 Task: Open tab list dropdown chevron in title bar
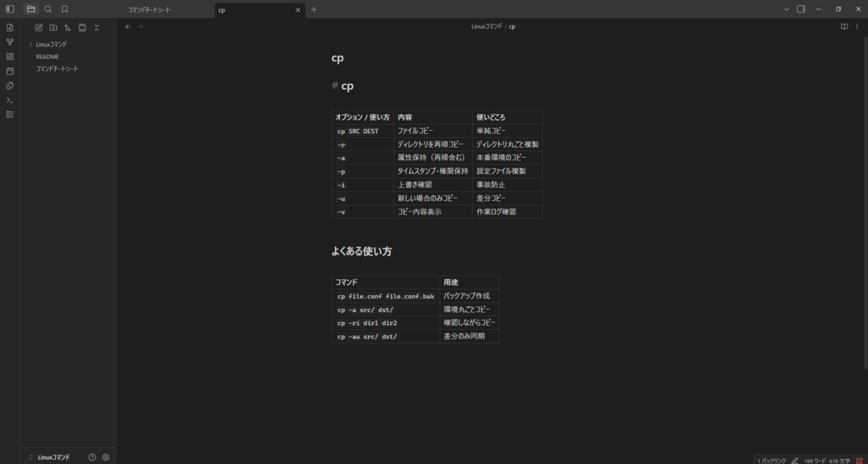tap(786, 9)
